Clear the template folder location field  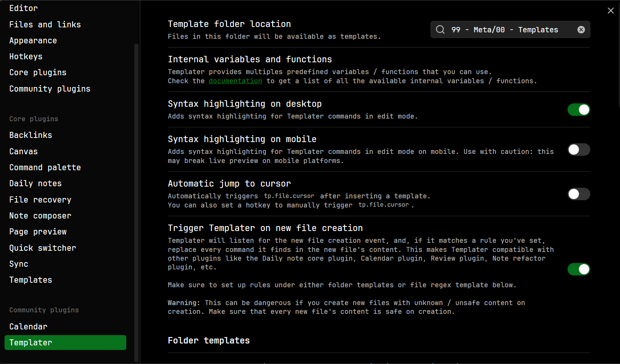[581, 30]
